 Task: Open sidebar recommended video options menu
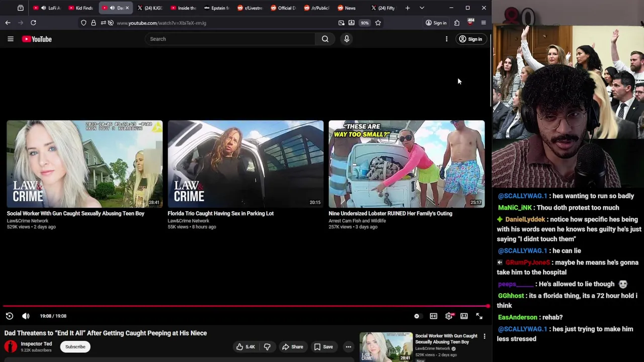pos(484,336)
